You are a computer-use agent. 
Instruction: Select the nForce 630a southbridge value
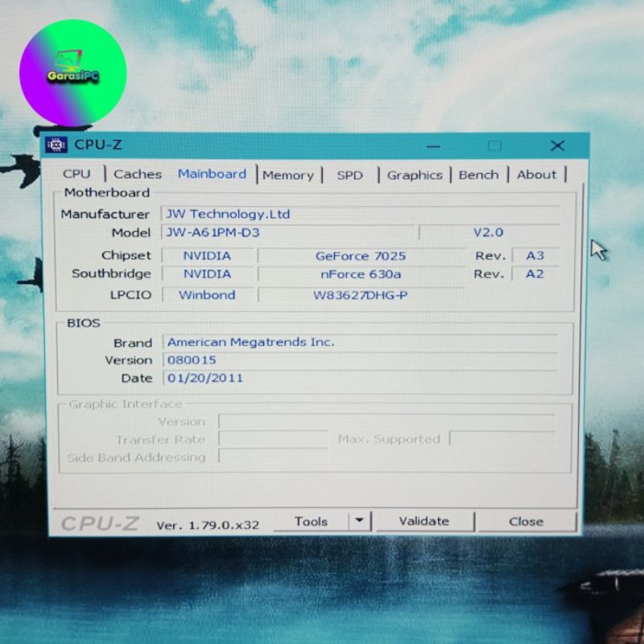coord(361,274)
